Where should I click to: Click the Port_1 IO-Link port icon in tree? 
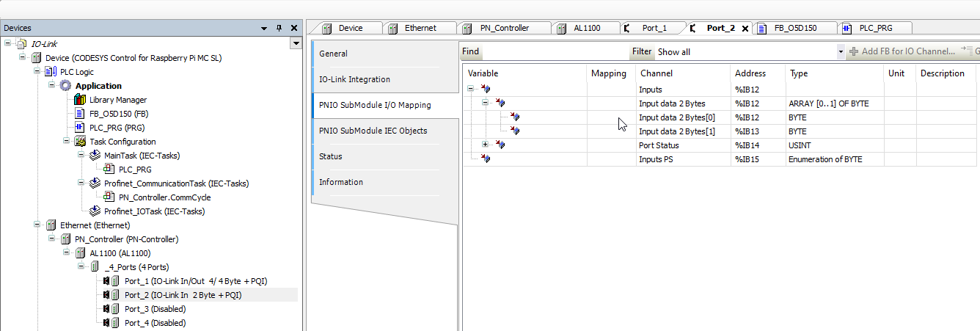click(x=111, y=281)
